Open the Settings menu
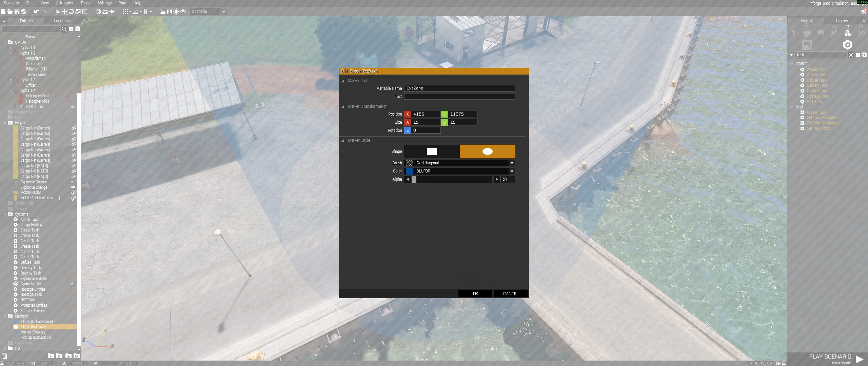The width and height of the screenshot is (868, 366). tap(104, 3)
